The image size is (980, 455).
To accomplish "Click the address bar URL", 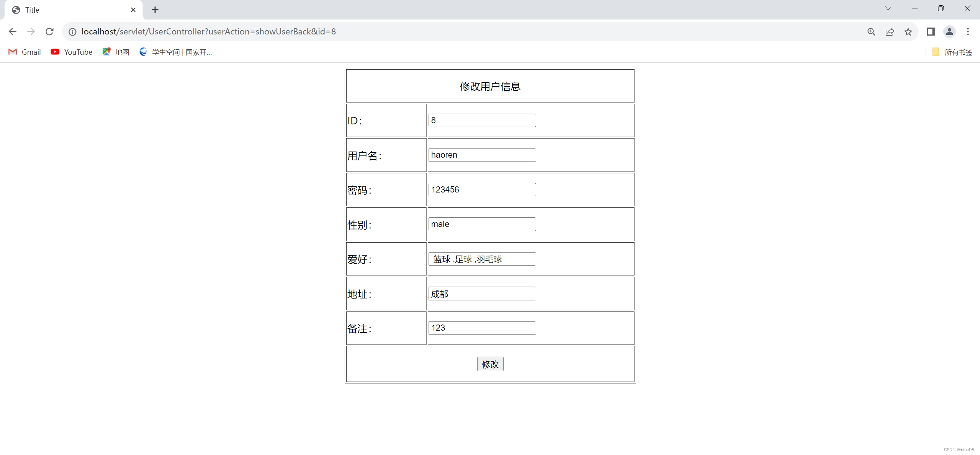I will [209, 32].
